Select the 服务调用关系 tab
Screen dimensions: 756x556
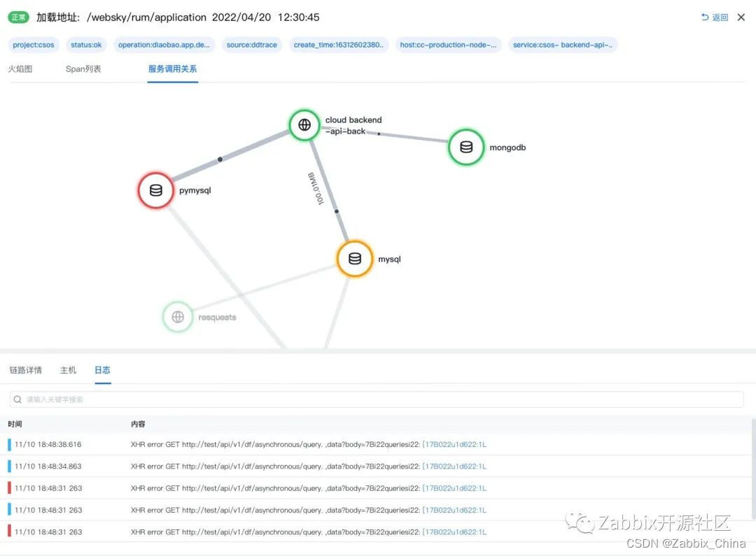(173, 69)
